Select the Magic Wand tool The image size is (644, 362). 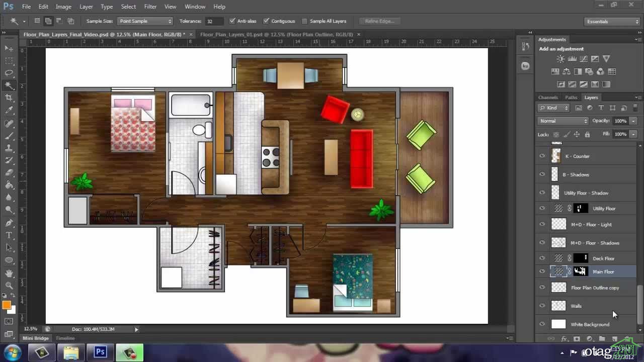click(9, 85)
